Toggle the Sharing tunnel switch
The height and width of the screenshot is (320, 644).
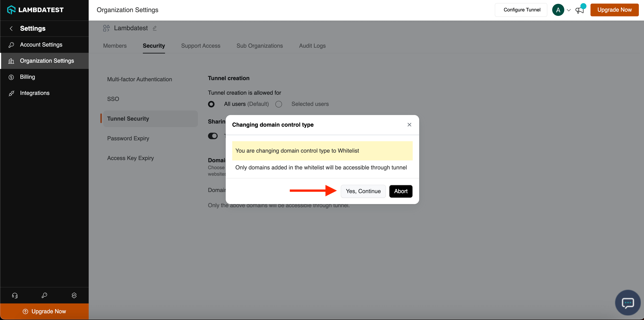[213, 136]
